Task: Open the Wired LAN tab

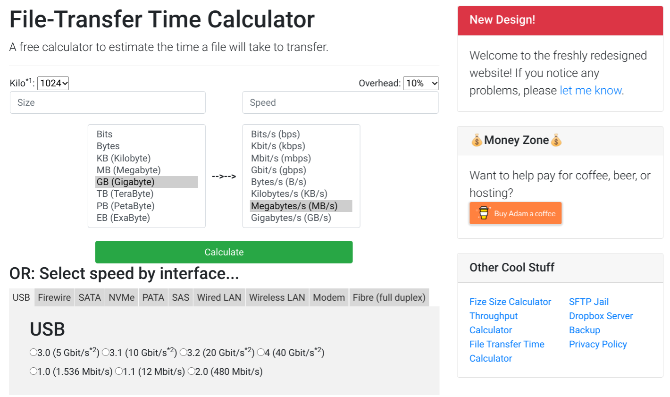Action: [219, 297]
